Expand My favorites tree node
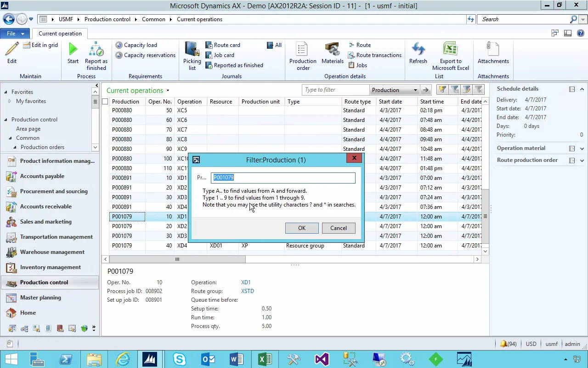Screen dimensions: 588x368 click(x=10, y=101)
